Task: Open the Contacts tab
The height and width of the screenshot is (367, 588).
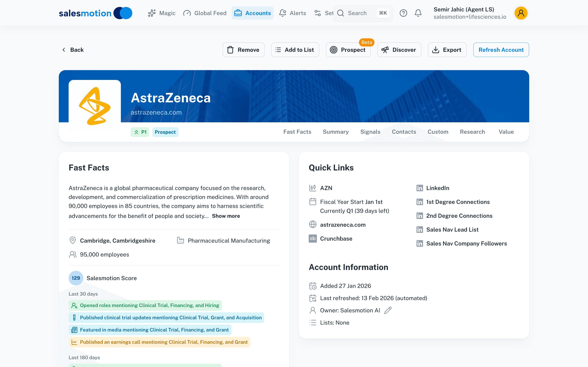Action: pyautogui.click(x=404, y=132)
